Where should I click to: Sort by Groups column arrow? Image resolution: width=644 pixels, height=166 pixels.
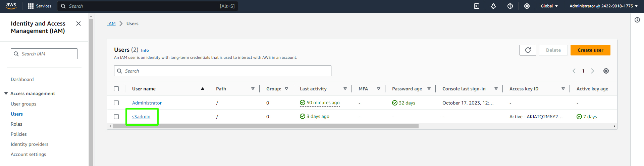286,89
